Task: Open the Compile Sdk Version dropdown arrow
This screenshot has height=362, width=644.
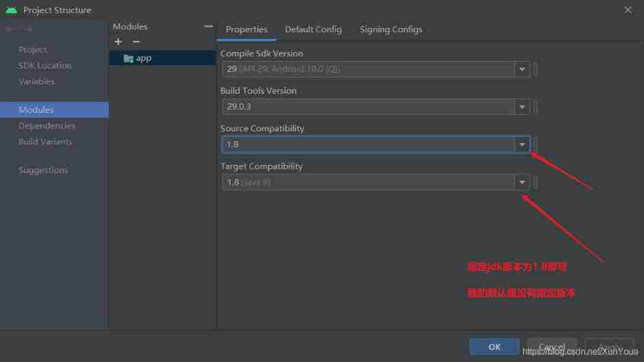Action: pyautogui.click(x=522, y=69)
